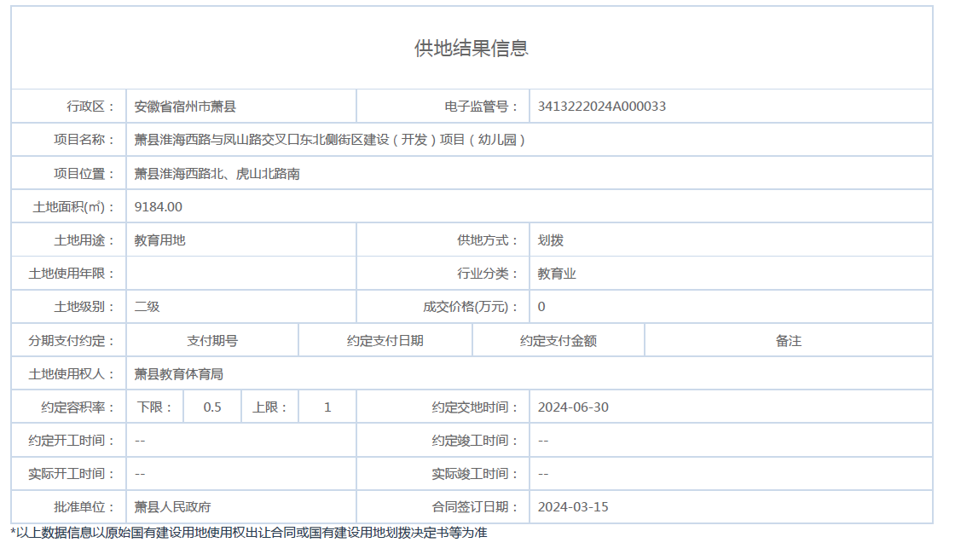
Task: Click the empty 土地使用年限 value cell
Action: [240, 274]
